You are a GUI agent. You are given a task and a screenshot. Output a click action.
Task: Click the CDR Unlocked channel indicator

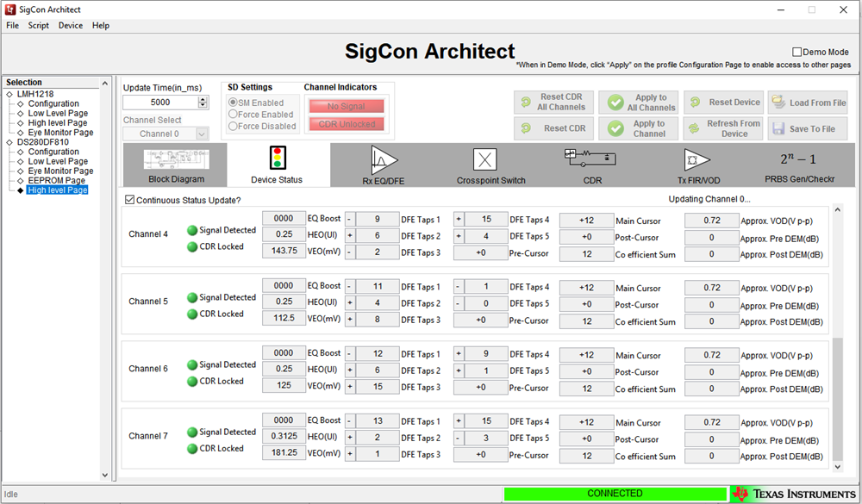click(x=347, y=124)
